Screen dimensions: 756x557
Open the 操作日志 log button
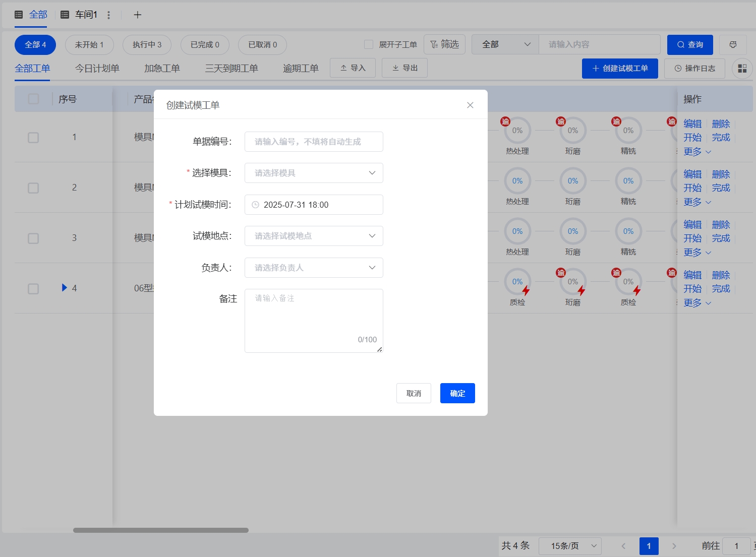pyautogui.click(x=694, y=69)
